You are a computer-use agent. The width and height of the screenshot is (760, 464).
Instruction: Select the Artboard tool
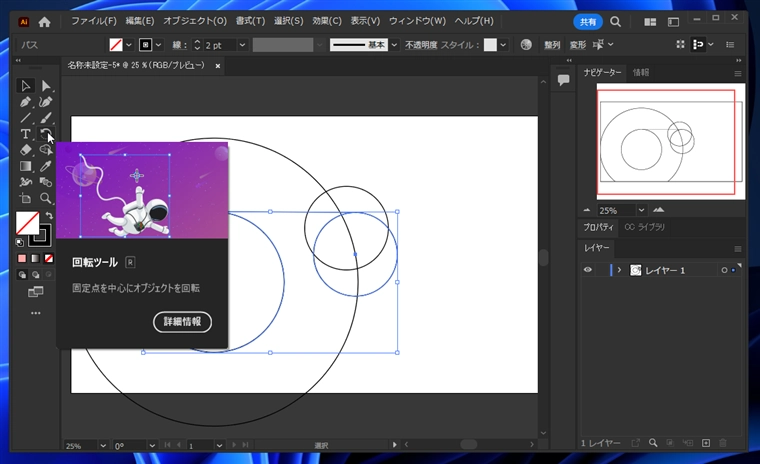[x=25, y=198]
